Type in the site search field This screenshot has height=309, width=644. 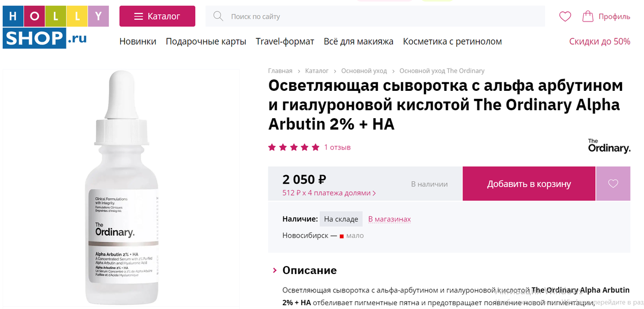[376, 17]
